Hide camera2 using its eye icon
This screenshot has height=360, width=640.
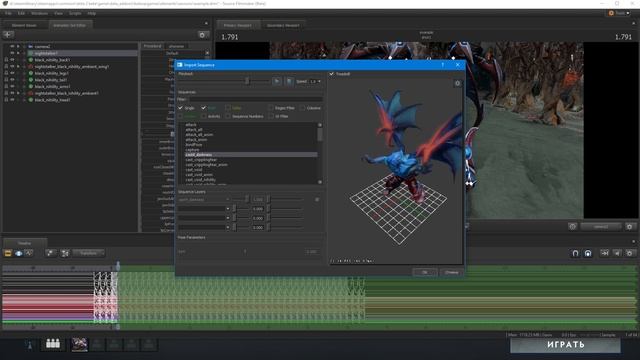(x=12, y=47)
